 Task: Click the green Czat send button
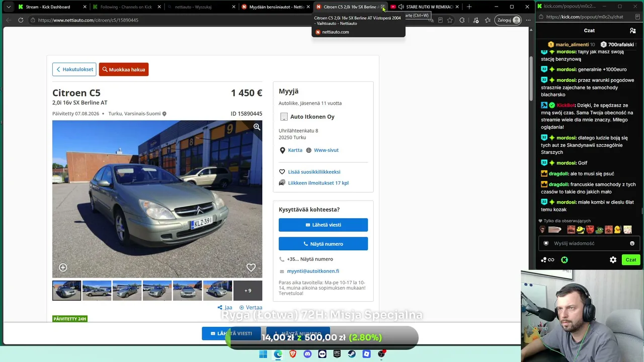click(631, 260)
